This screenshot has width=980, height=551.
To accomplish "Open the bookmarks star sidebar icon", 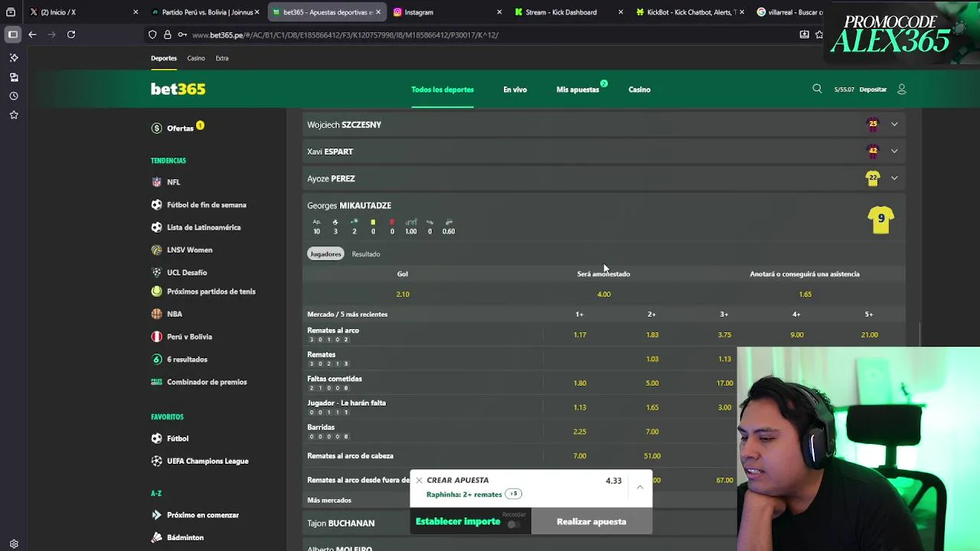I will (14, 115).
